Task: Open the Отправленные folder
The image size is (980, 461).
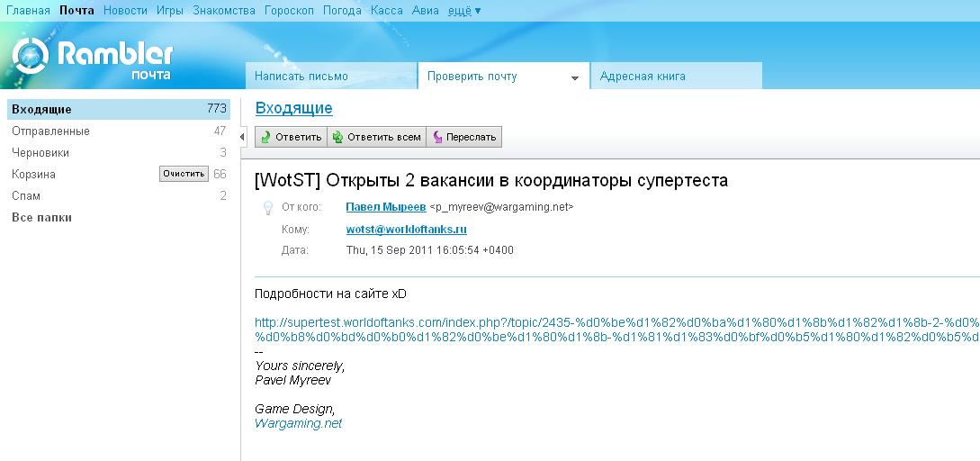Action: click(50, 131)
